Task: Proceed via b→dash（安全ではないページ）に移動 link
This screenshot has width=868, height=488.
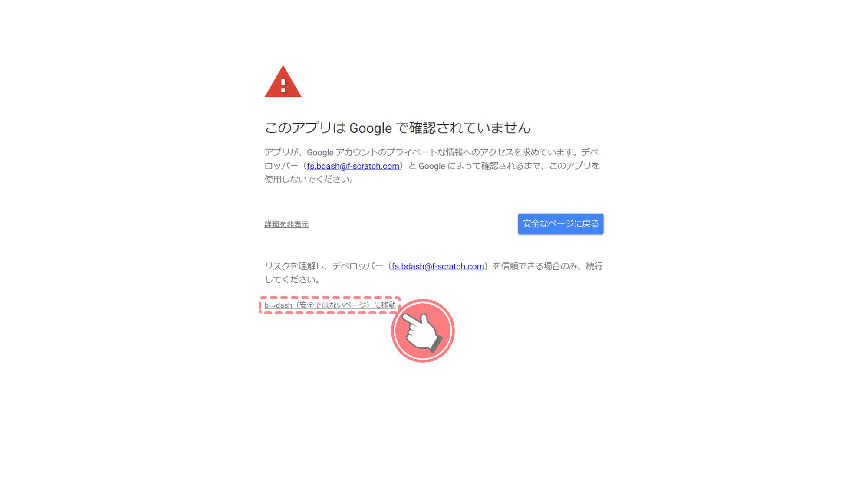Action: (x=330, y=305)
